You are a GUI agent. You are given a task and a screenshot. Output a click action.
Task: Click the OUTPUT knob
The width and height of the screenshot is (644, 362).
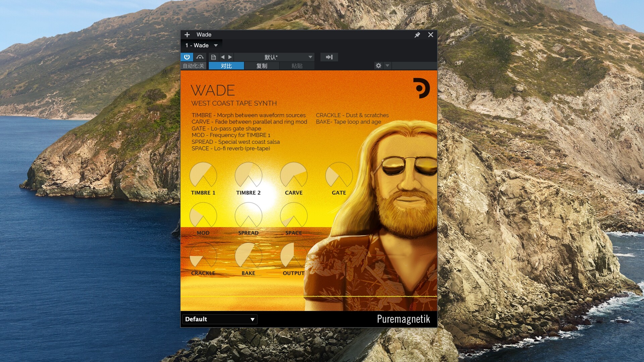[x=294, y=256]
